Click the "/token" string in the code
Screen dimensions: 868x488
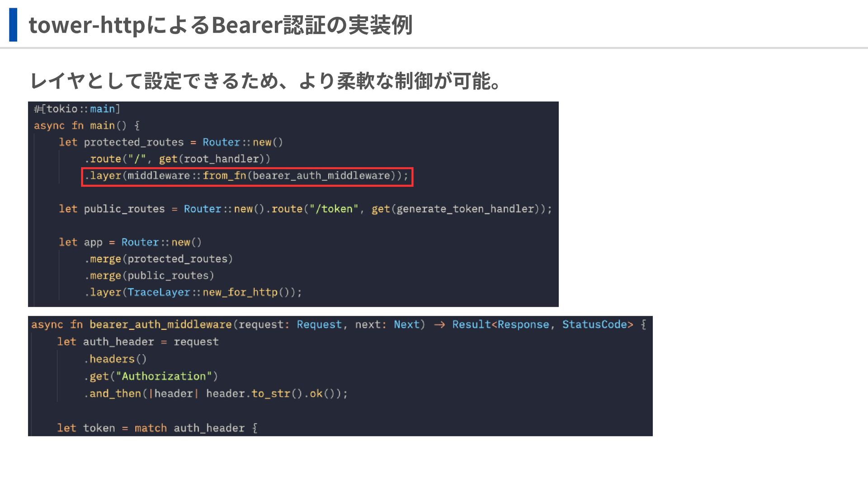pos(334,209)
